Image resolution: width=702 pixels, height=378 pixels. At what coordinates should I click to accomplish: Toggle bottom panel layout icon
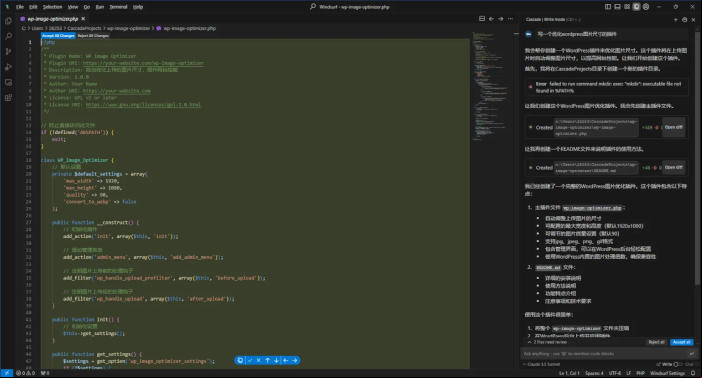click(617, 7)
